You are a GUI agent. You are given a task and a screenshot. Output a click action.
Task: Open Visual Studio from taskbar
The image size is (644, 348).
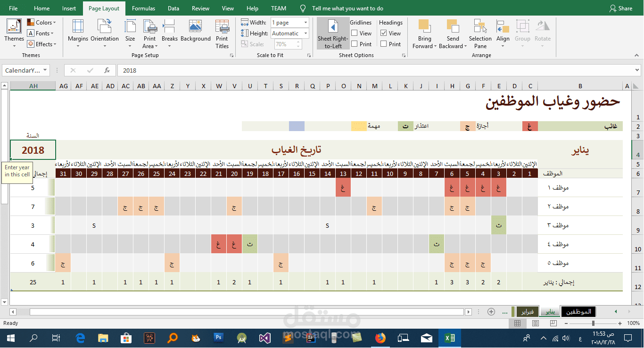264,338
